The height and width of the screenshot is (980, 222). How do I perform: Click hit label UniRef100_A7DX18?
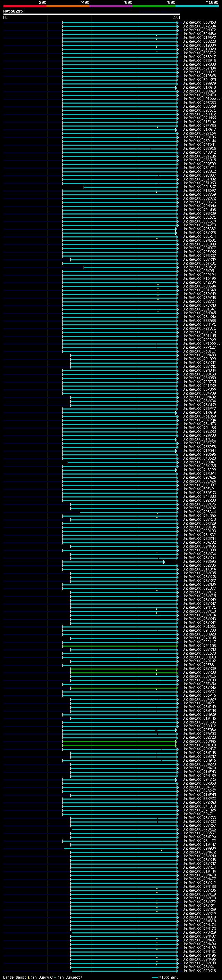pyautogui.click(x=199, y=971)
